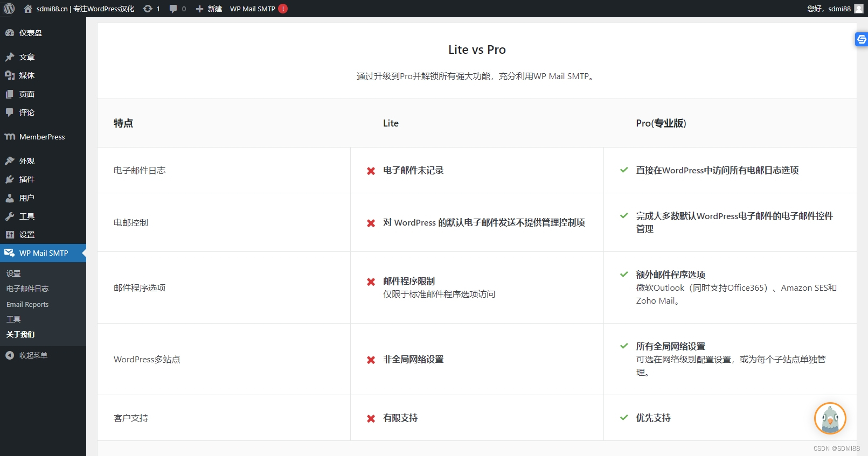Click the green checkmark beside 优先支持
This screenshot has height=456, width=868.
[x=624, y=418]
